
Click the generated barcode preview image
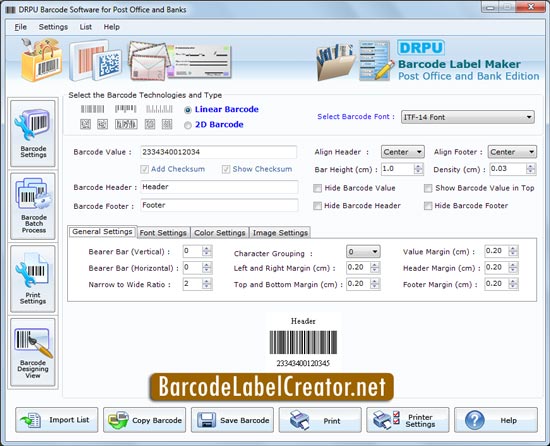[303, 342]
